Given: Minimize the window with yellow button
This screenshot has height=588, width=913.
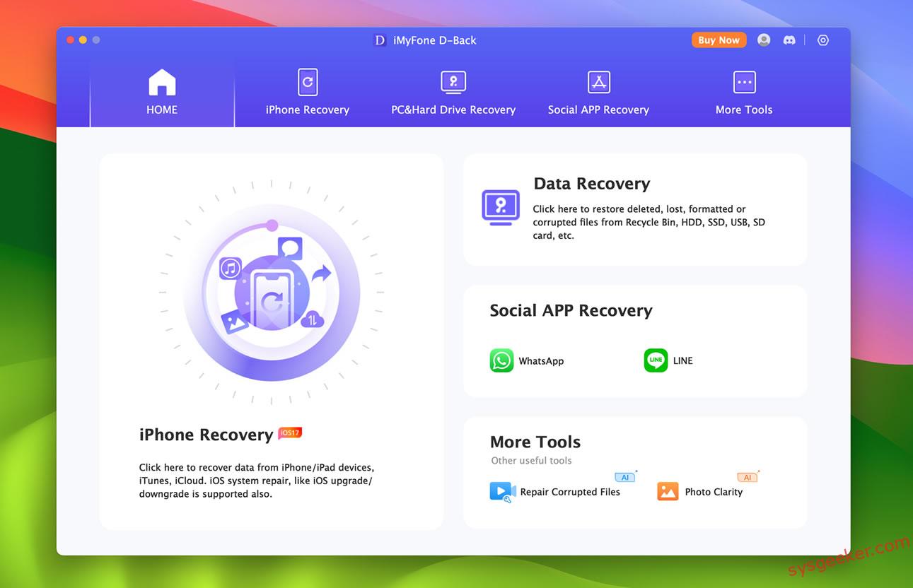Looking at the screenshot, I should 83,40.
